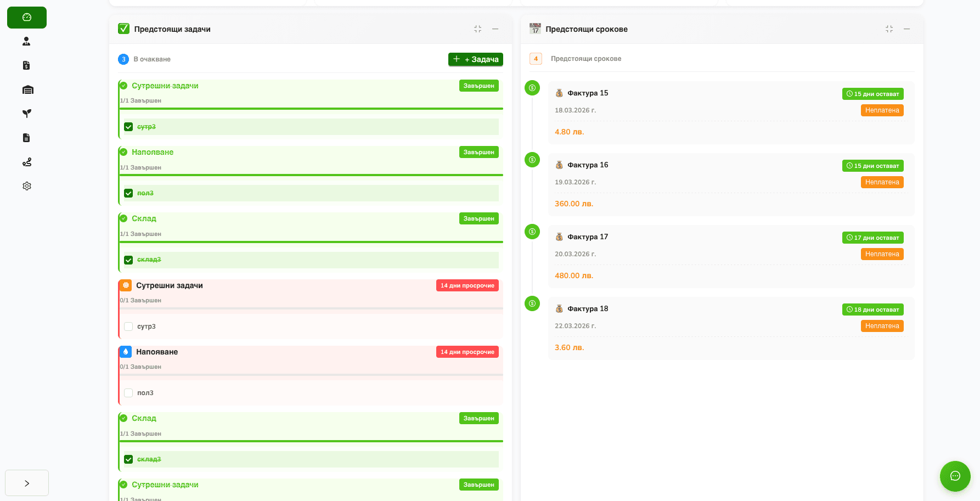Open the document page sidebar icon
Image resolution: width=980 pixels, height=501 pixels.
pos(26,138)
